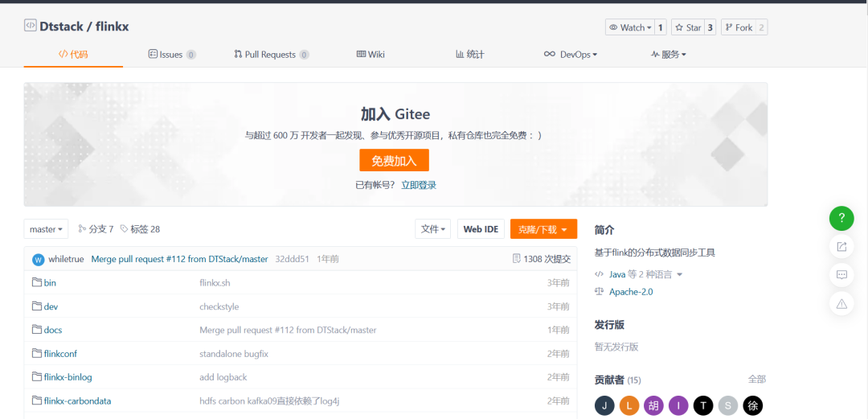Click the flinkconf folder icon
868x419 pixels.
pos(37,353)
